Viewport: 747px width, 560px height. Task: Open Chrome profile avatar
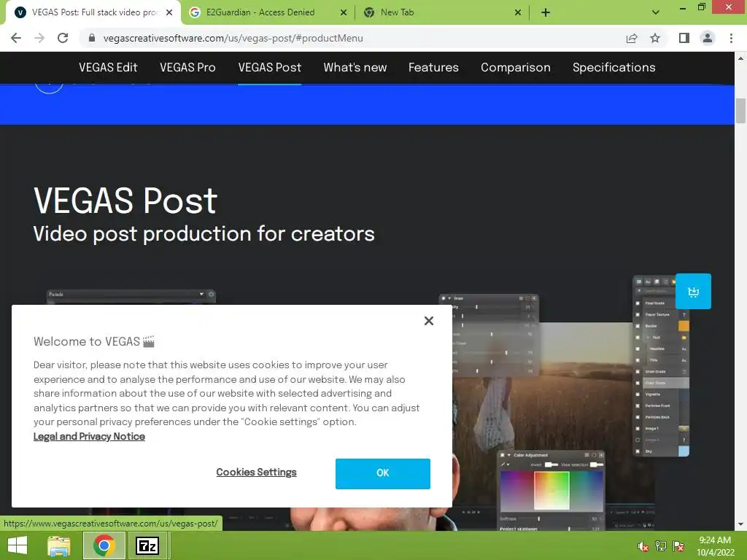point(708,38)
